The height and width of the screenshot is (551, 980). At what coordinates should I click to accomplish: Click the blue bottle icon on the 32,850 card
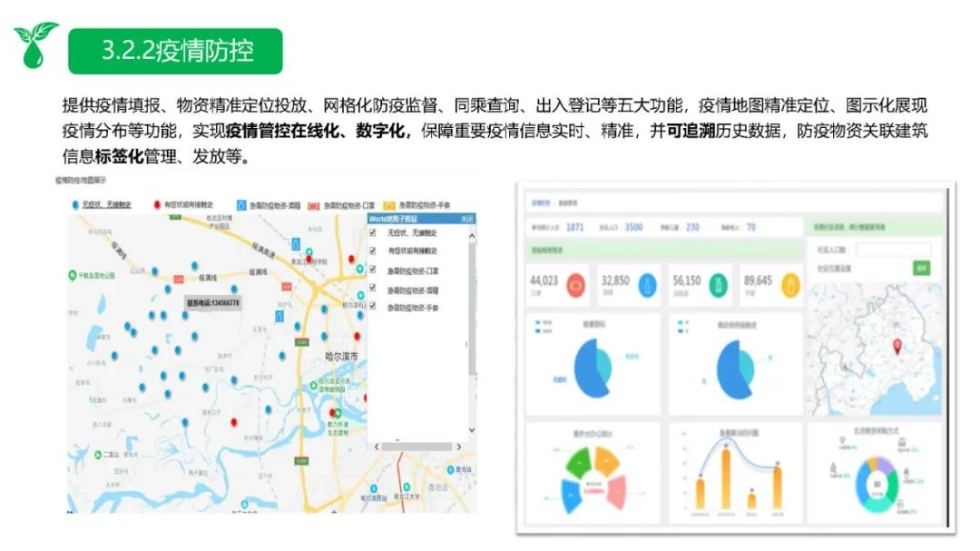[648, 286]
